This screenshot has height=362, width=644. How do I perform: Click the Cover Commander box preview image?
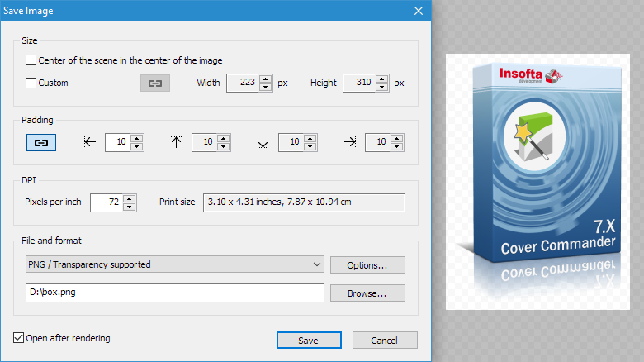538,181
